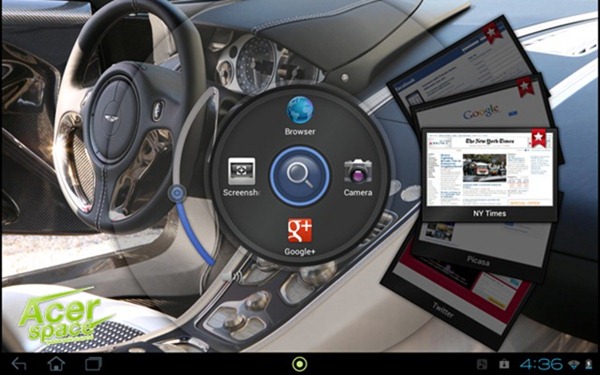600x375 pixels.
Task: Tap the green Acer Ring button
Action: point(300,364)
